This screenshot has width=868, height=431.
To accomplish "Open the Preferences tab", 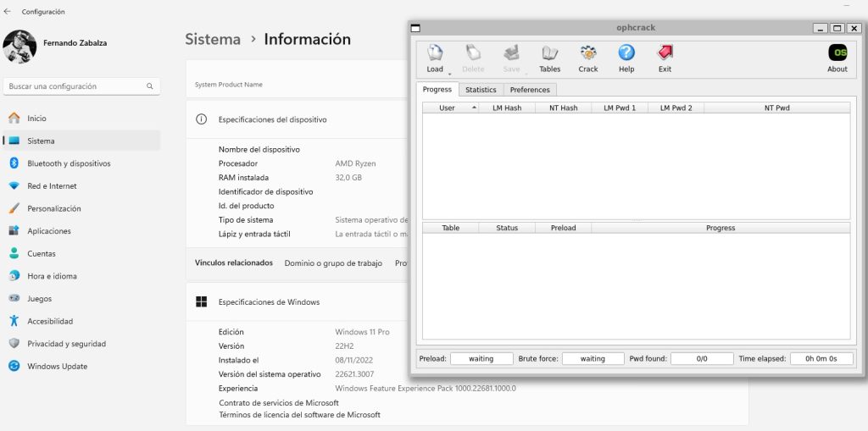I will point(530,90).
